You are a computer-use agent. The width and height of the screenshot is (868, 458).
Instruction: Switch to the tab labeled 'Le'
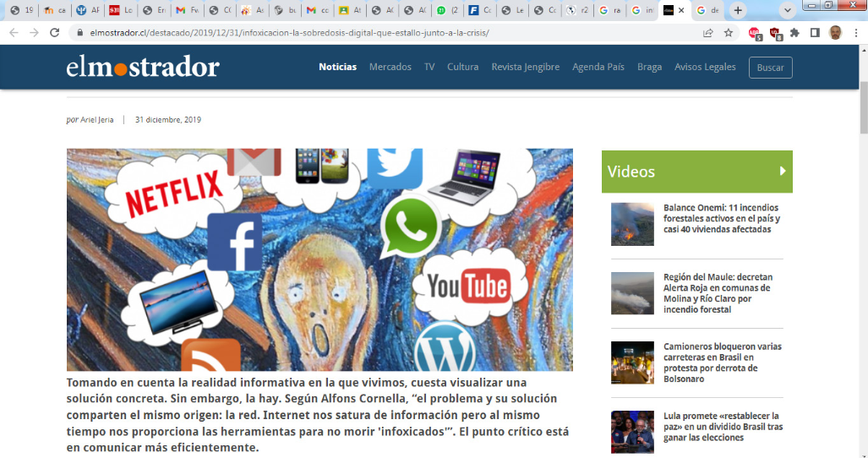click(x=512, y=10)
